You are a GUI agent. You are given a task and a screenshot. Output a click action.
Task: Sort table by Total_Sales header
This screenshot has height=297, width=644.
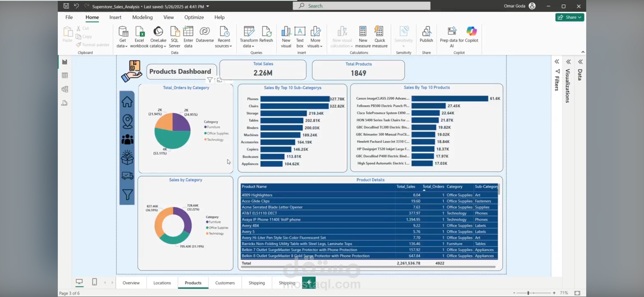click(x=406, y=186)
